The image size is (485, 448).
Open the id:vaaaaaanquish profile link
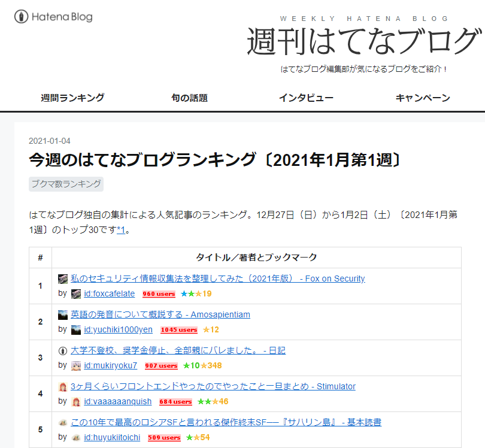click(x=118, y=401)
